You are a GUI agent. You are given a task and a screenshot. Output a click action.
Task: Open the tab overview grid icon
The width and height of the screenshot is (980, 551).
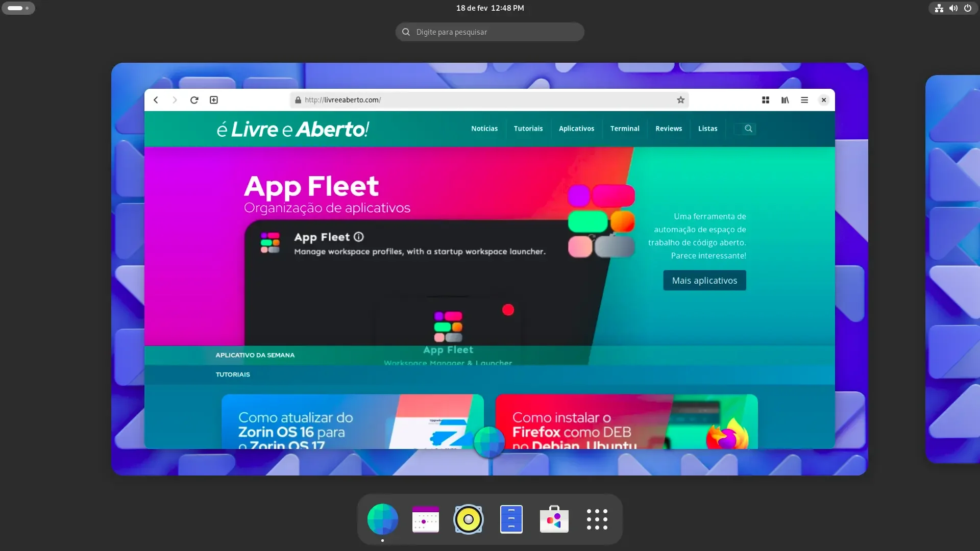[x=766, y=100]
